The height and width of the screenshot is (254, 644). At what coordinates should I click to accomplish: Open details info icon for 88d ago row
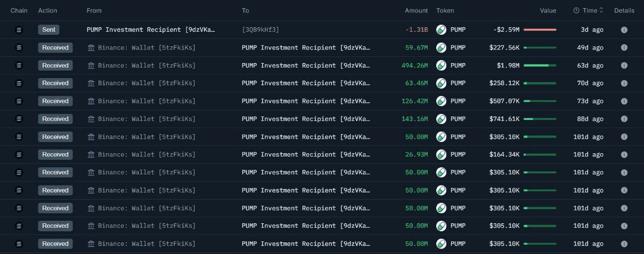tap(624, 119)
